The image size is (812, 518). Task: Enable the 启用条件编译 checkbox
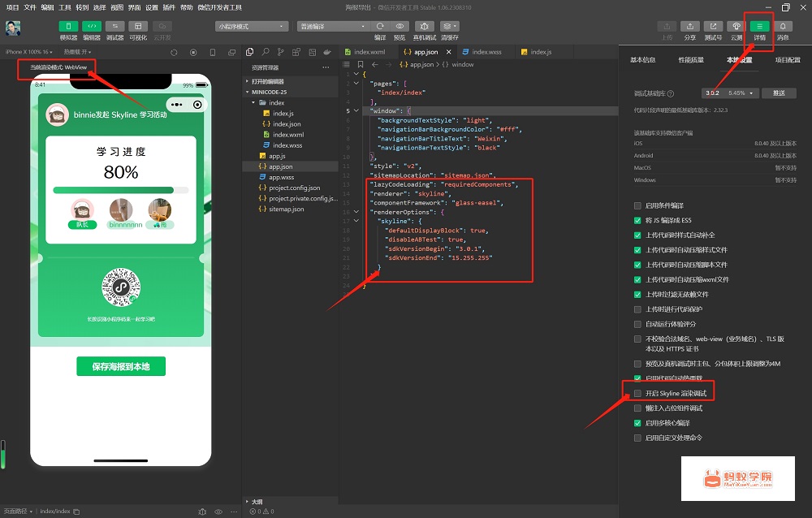point(637,205)
